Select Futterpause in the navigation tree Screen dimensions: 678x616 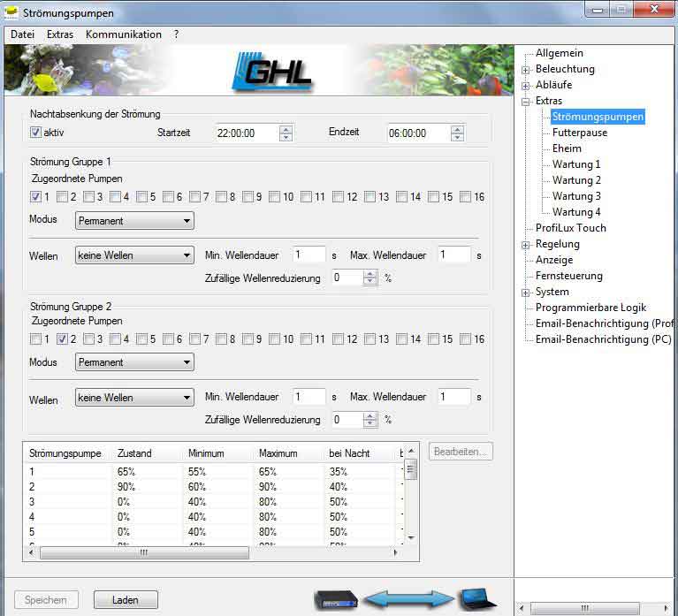[579, 133]
